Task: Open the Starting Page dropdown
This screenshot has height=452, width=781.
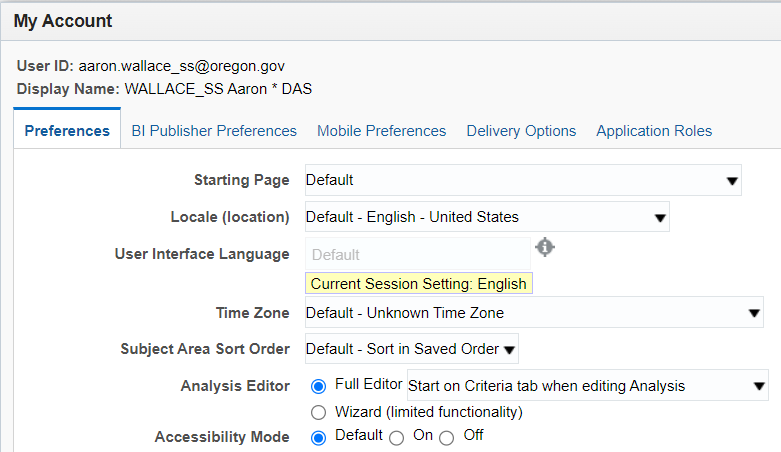Action: pos(523,180)
